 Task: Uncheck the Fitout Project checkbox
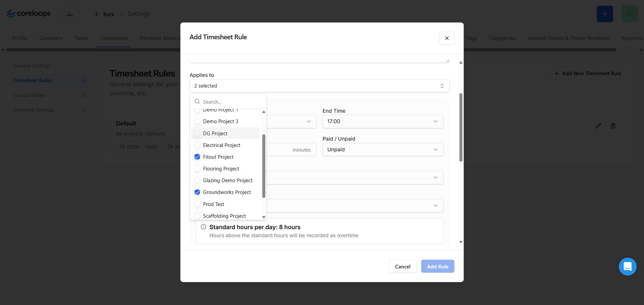point(197,157)
